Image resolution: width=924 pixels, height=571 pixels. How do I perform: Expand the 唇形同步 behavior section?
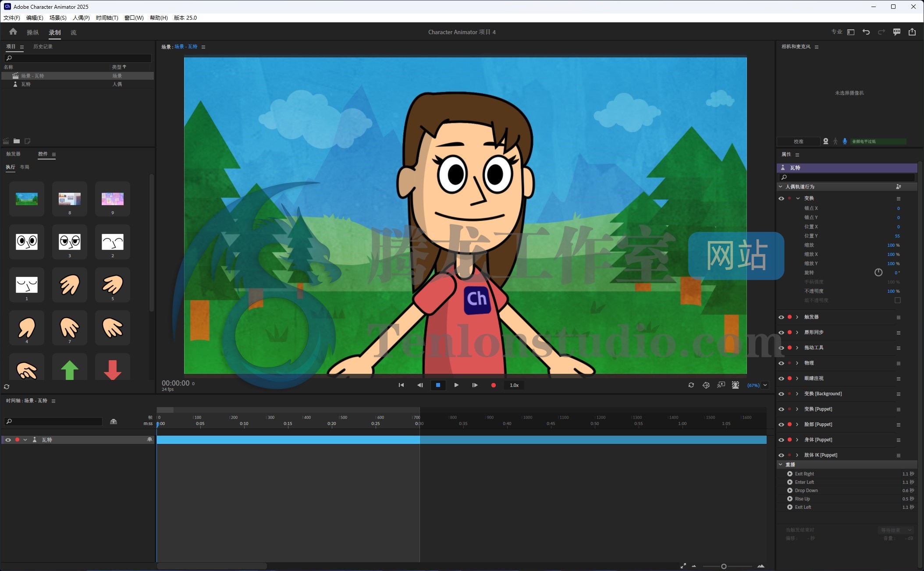click(x=797, y=333)
